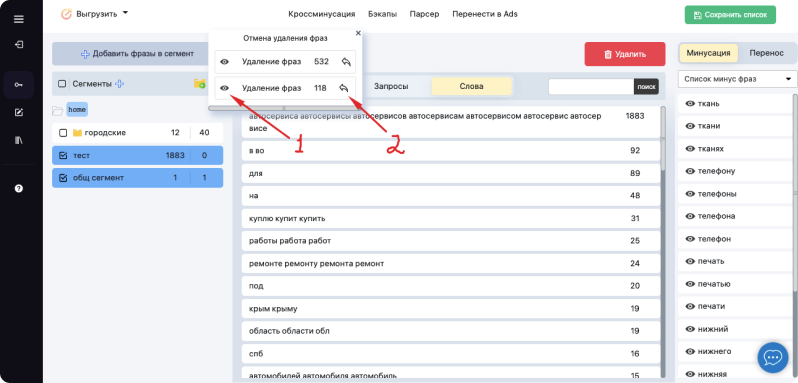Open the edit note icon in the sidebar
Image resolution: width=798 pixels, height=383 pixels.
click(x=19, y=112)
